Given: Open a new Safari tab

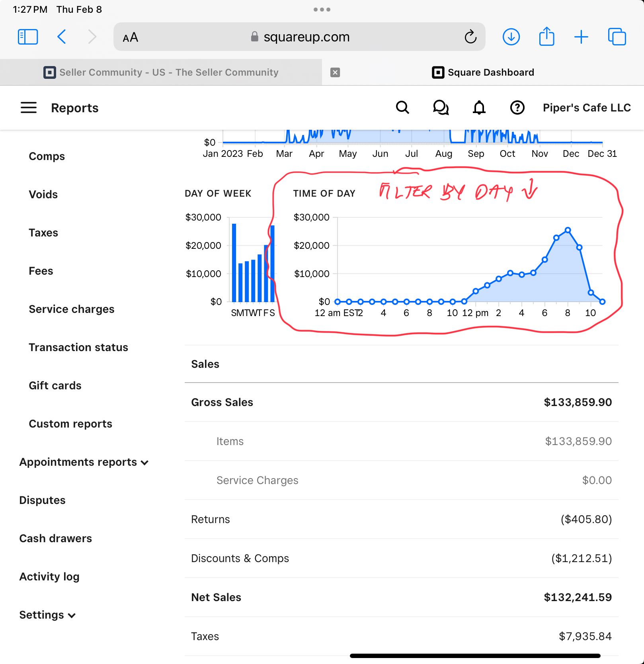Looking at the screenshot, I should (581, 37).
